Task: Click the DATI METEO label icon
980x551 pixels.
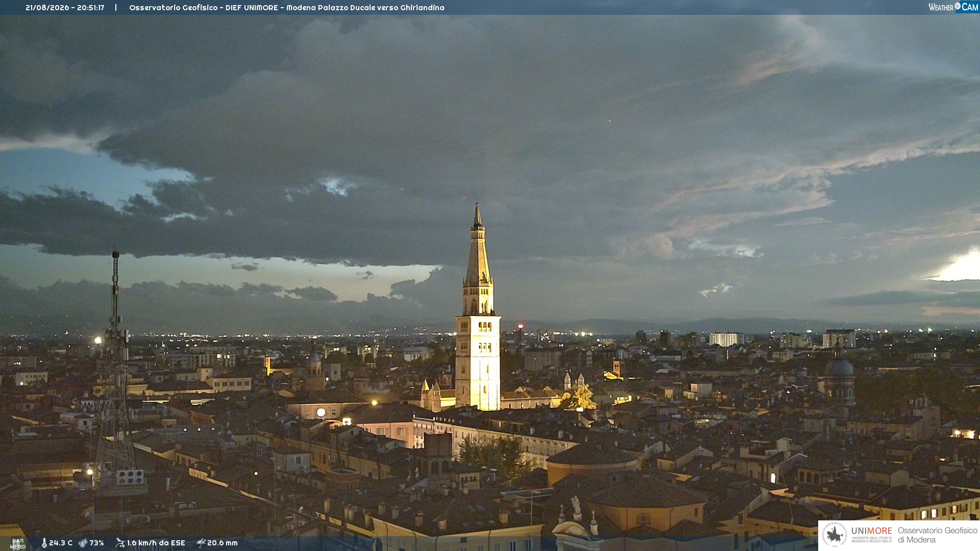Action: (x=18, y=543)
